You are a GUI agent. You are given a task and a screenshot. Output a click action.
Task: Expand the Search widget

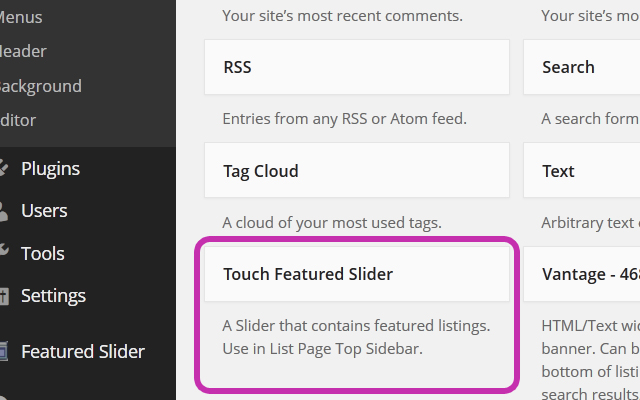pos(582,67)
